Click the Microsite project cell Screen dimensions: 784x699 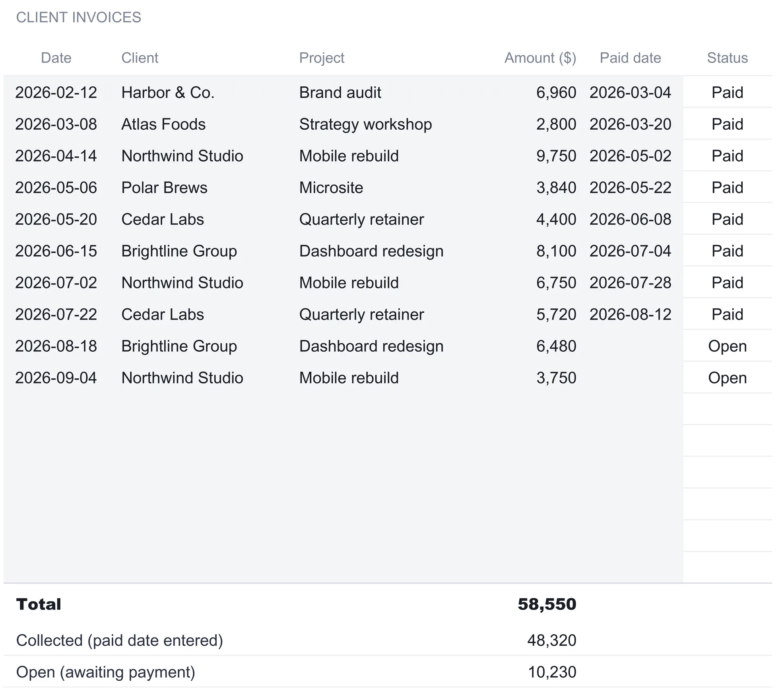point(331,187)
